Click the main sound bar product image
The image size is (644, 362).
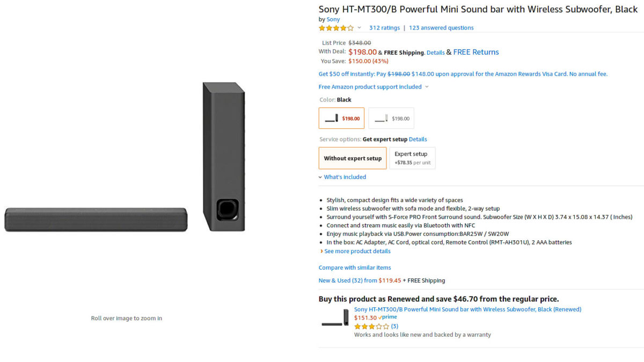(126, 161)
